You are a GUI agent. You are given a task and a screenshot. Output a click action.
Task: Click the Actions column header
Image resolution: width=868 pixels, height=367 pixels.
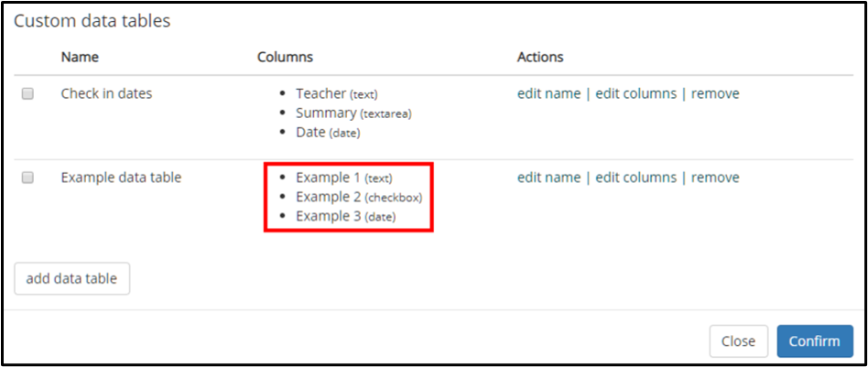point(540,57)
